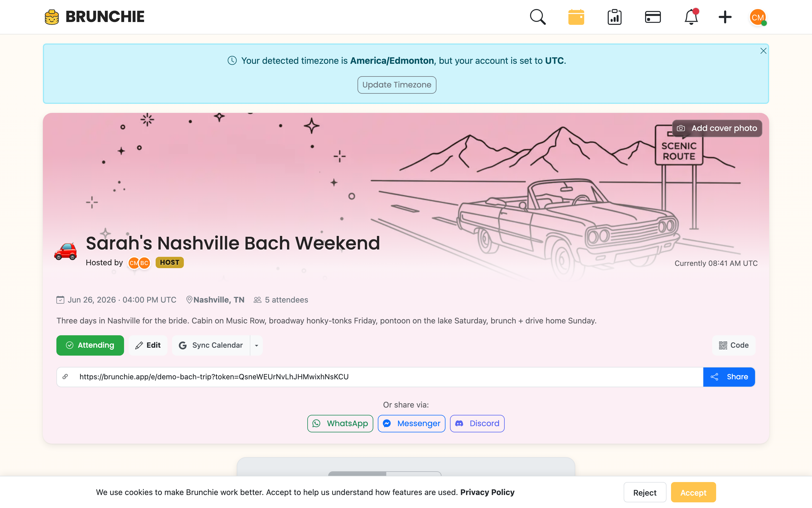
Task: Expand the Sync Calendar dropdown arrow
Action: (256, 345)
